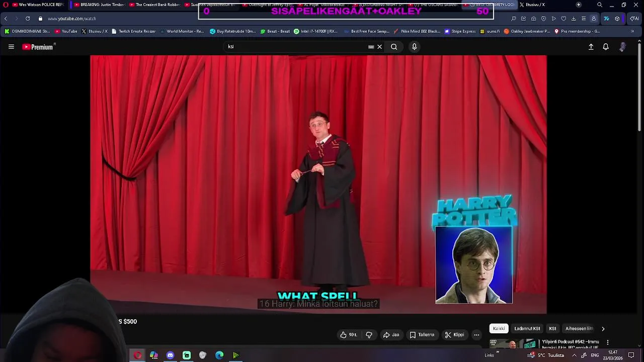Save the video with Tallenna
Screen dimensions: 644x362
422,335
